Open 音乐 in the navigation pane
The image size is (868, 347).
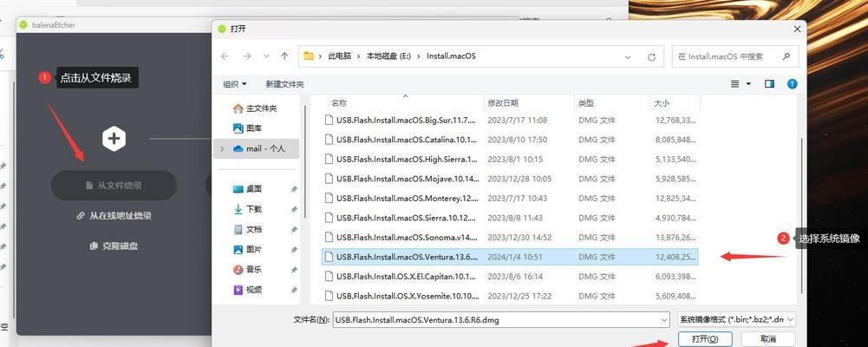[x=248, y=270]
